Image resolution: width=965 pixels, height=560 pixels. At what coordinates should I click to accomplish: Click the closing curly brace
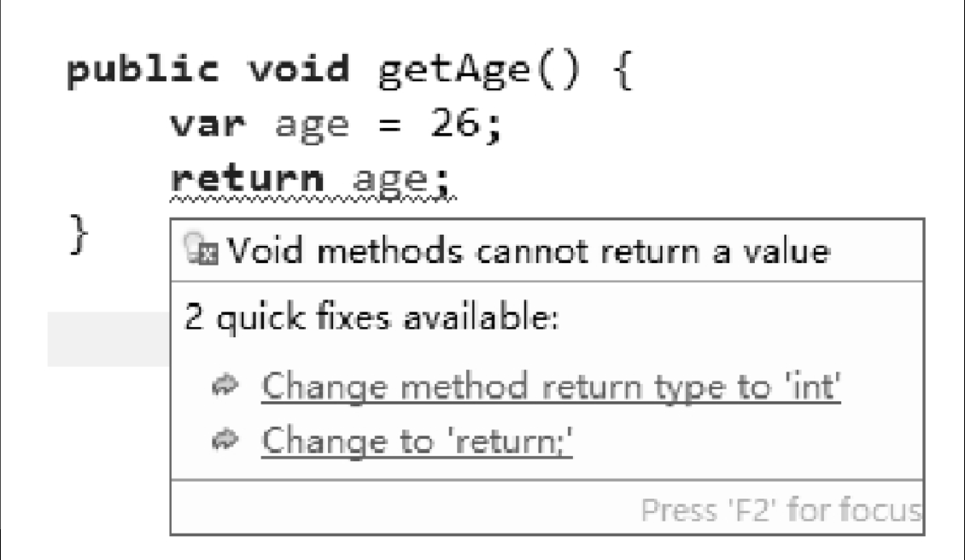pyautogui.click(x=79, y=235)
